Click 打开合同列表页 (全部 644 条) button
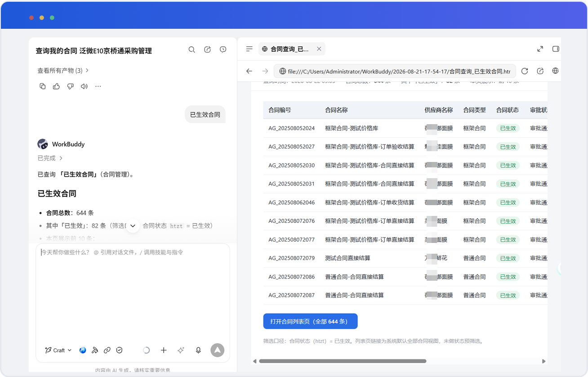 coord(310,321)
